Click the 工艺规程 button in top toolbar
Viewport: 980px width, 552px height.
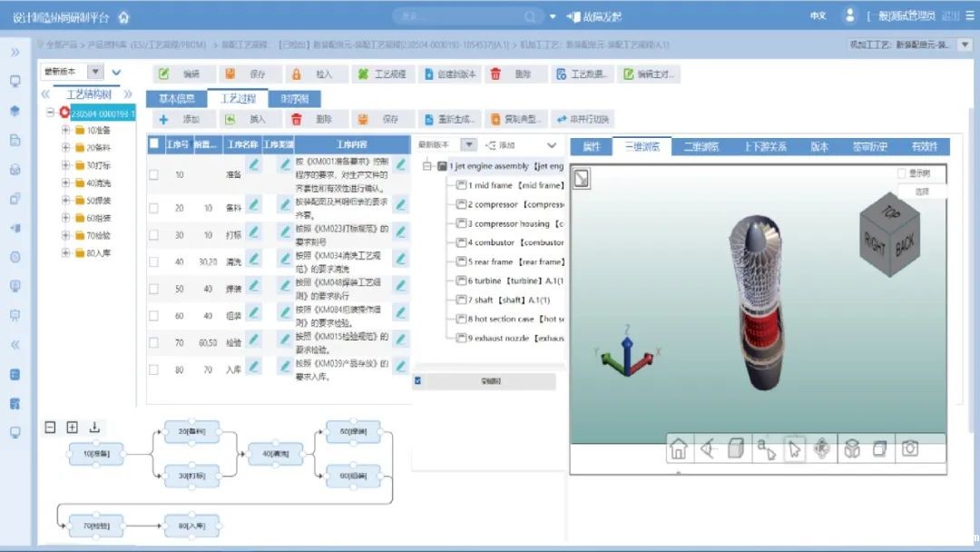pos(383,74)
